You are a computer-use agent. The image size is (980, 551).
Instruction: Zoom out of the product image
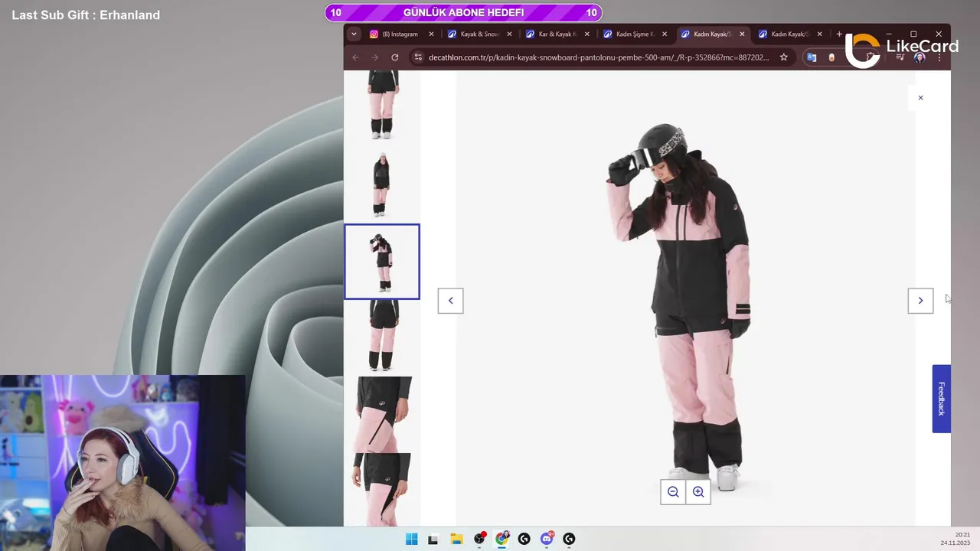673,492
